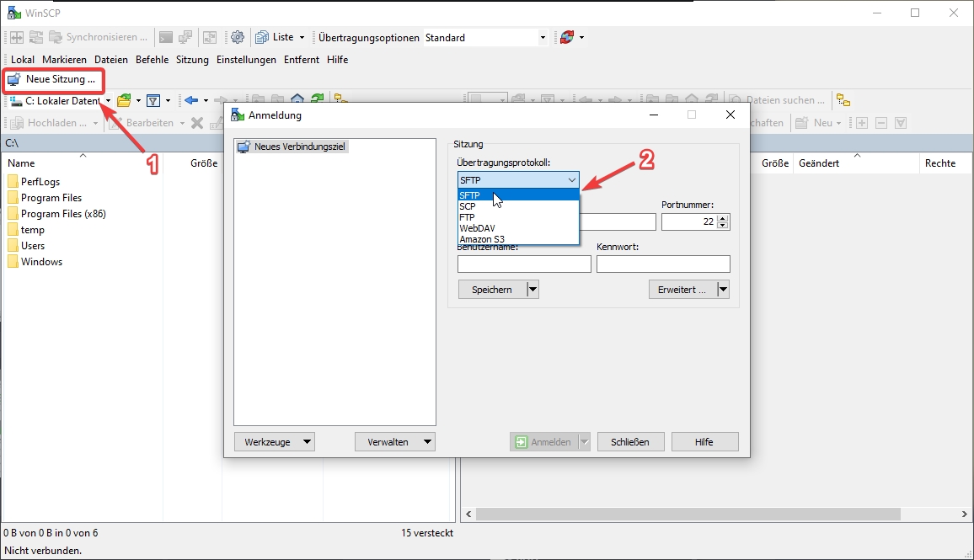Click the local open folder icon
This screenshot has width=974, height=560.
pos(124,101)
